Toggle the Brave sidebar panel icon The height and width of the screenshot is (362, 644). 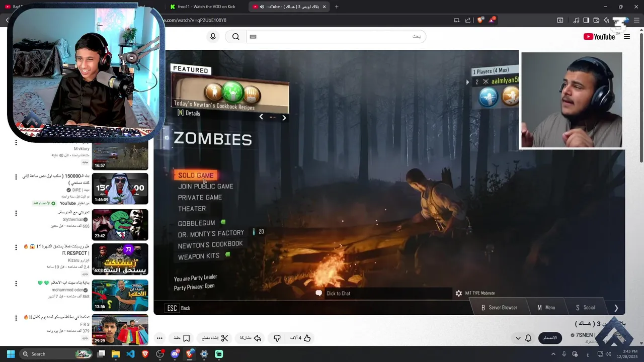[x=586, y=20]
